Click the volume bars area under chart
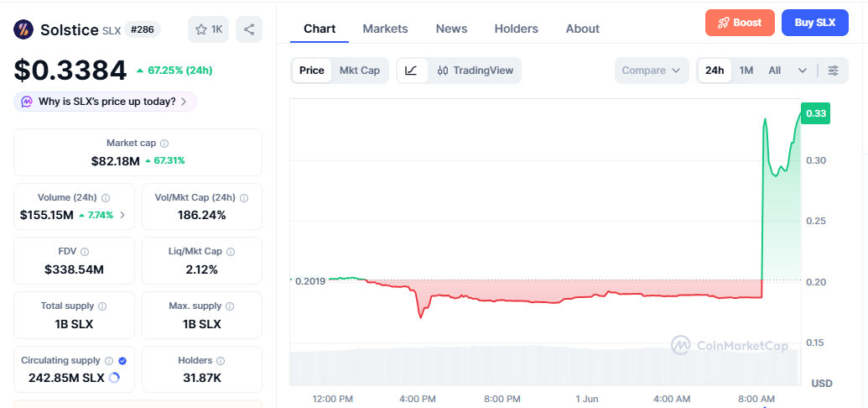 545,366
